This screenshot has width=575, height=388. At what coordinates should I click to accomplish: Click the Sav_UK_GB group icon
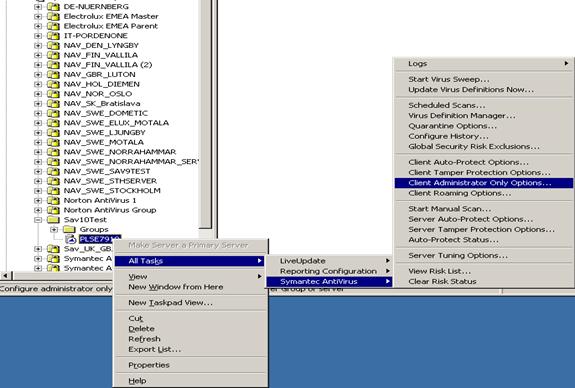click(53, 249)
